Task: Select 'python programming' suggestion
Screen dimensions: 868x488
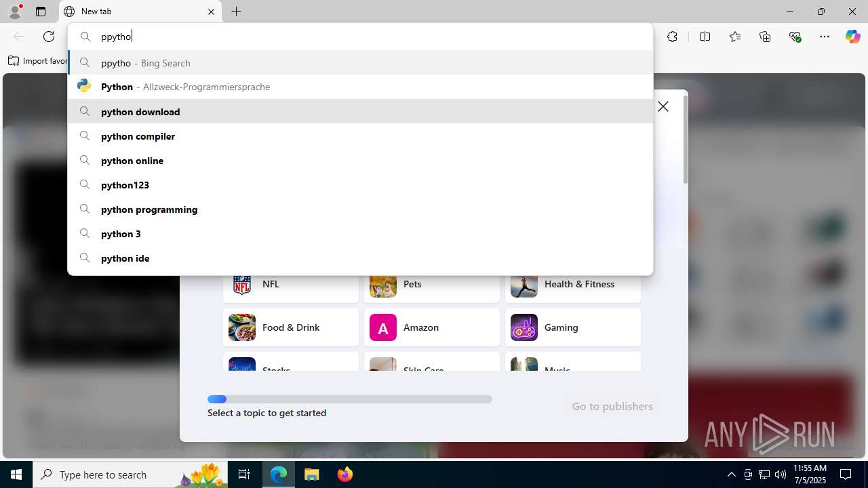Action: tap(360, 209)
